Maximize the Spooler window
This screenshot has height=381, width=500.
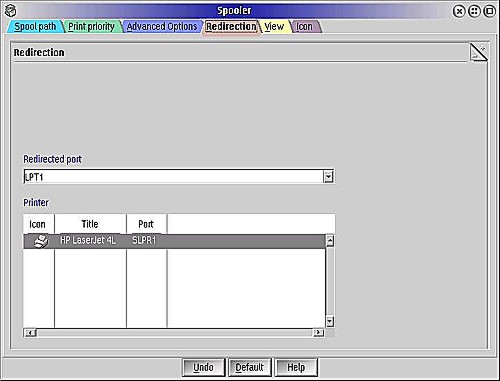490,11
